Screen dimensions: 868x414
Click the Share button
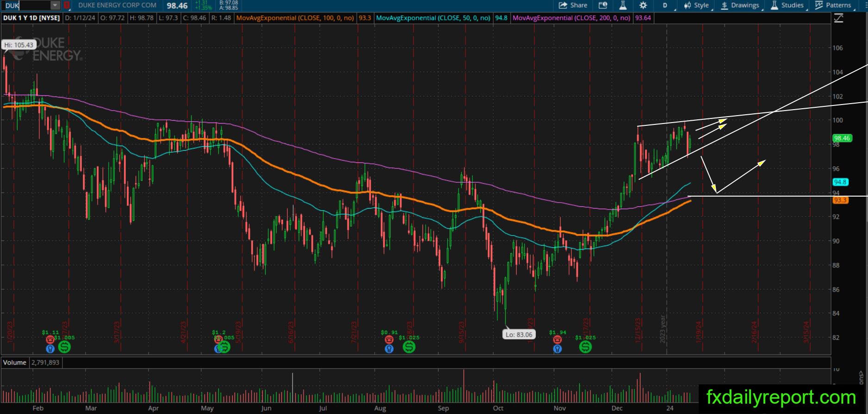click(x=573, y=6)
